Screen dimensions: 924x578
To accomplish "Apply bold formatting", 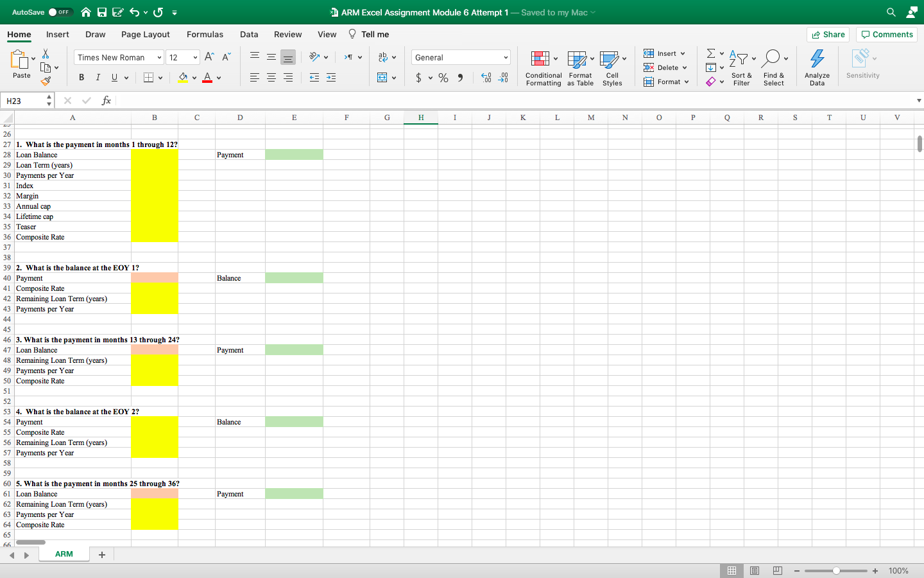I will click(81, 77).
